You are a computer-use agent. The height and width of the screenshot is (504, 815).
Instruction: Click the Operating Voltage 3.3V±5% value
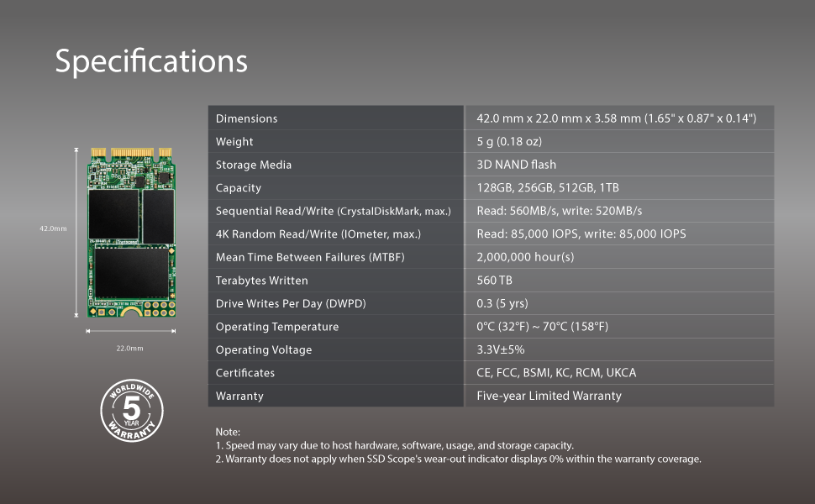click(x=497, y=349)
